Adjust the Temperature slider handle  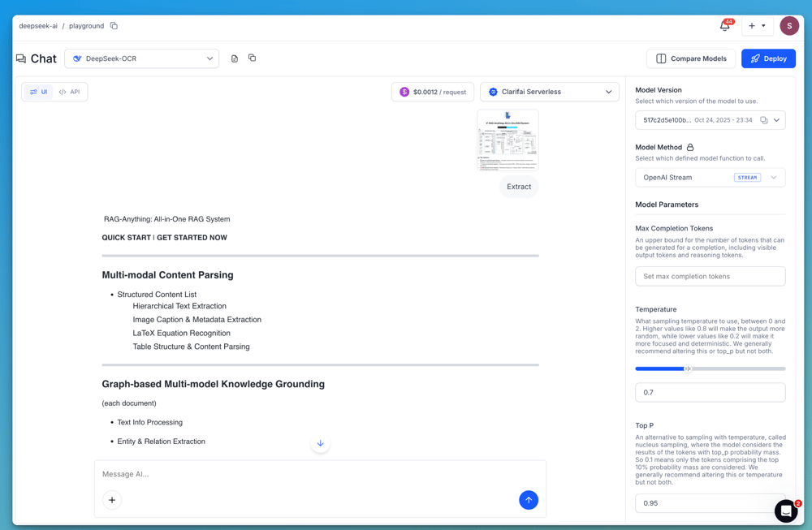coord(688,368)
